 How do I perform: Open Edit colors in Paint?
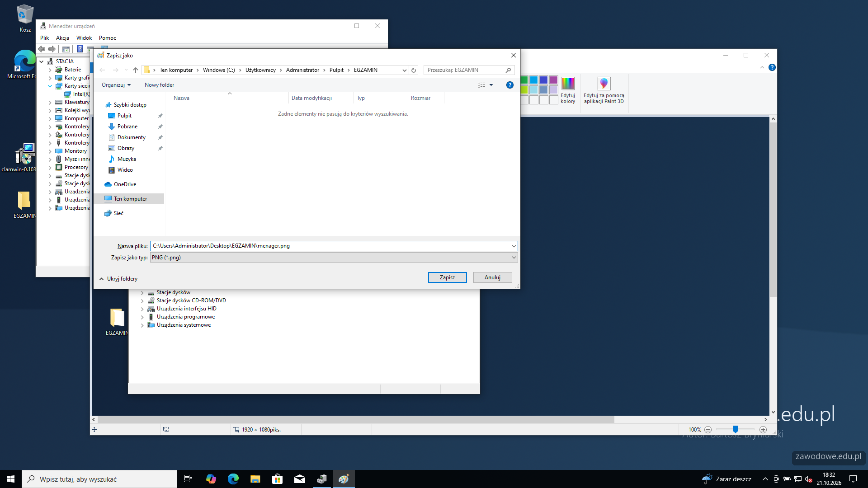click(568, 90)
